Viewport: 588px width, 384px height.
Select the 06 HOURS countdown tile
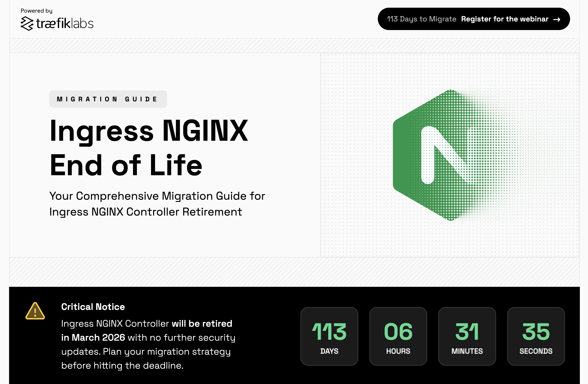coord(398,336)
